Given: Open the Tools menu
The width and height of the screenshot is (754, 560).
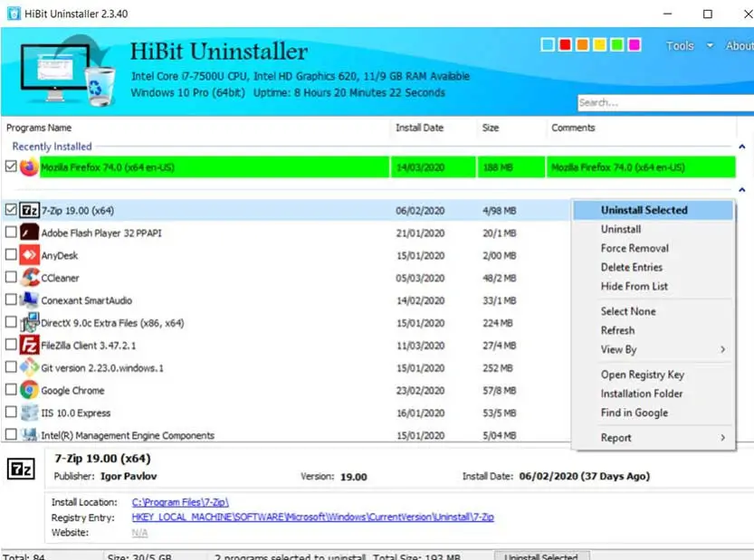Looking at the screenshot, I should coord(680,45).
